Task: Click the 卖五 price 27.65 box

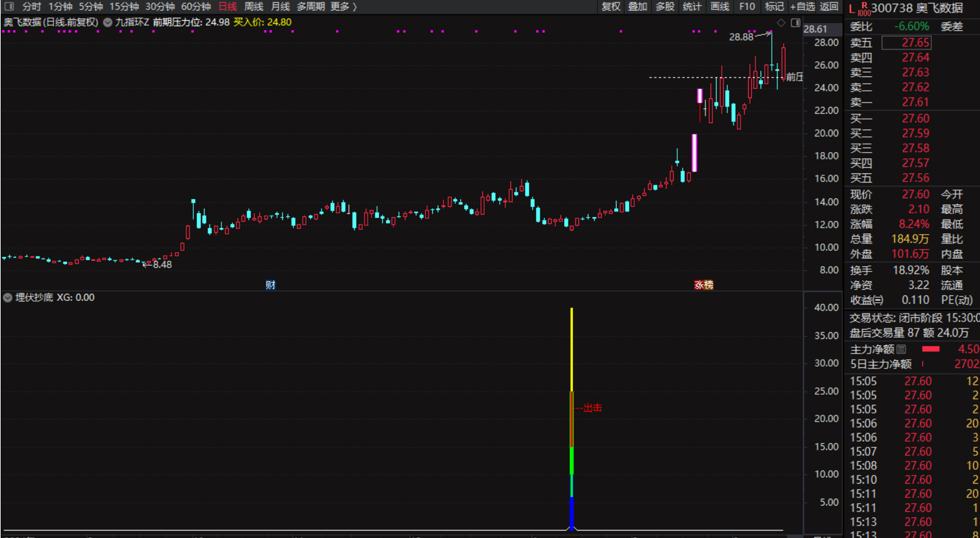Action: 906,43
